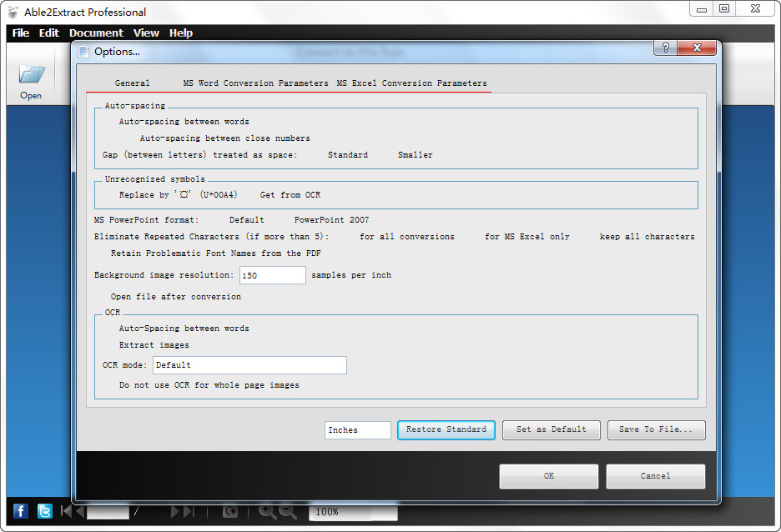Open the Edit menu
This screenshot has width=781, height=532.
48,33
